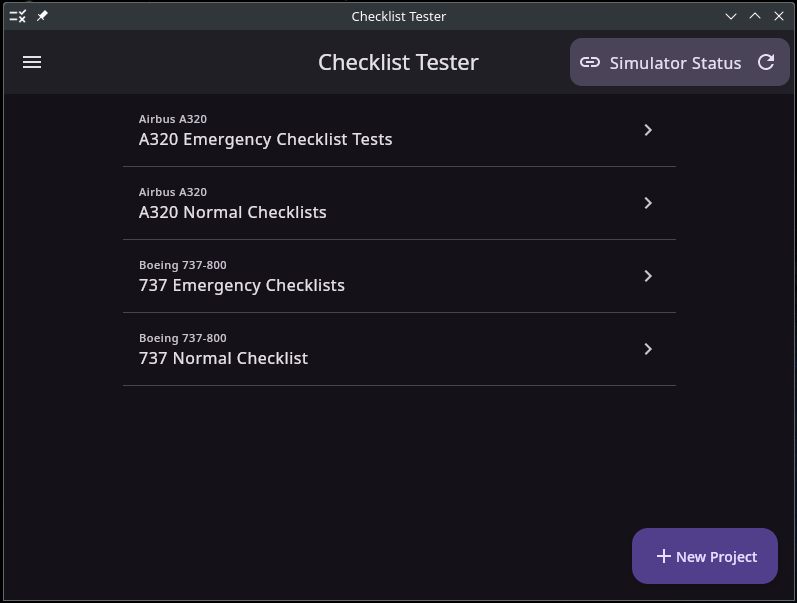The width and height of the screenshot is (797, 603).
Task: Open the window menu icon in title bar
Action: coord(17,16)
